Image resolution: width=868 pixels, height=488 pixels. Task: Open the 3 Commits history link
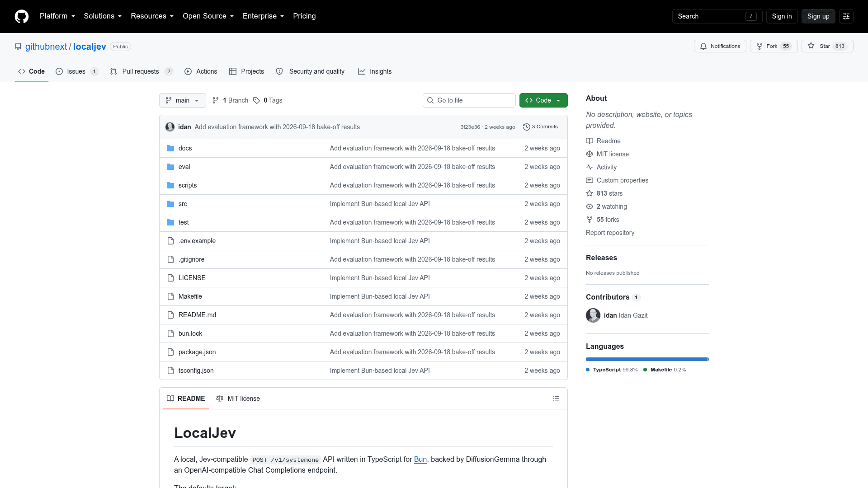(540, 127)
